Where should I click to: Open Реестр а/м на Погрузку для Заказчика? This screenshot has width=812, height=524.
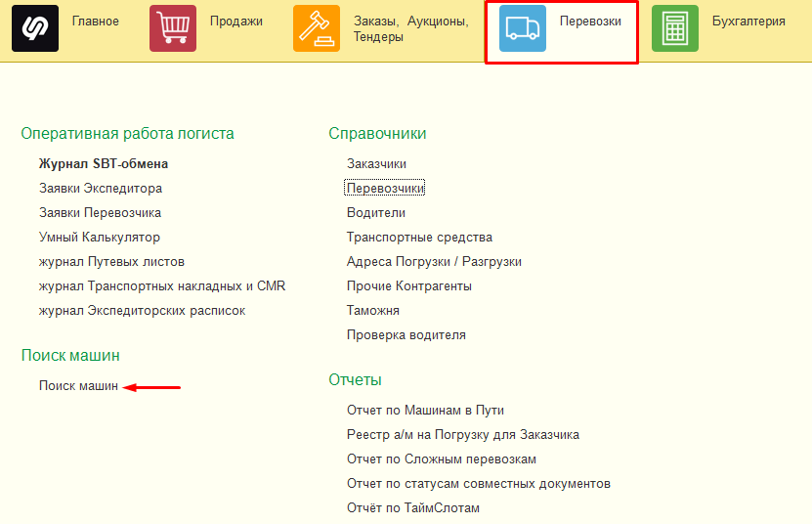[463, 434]
